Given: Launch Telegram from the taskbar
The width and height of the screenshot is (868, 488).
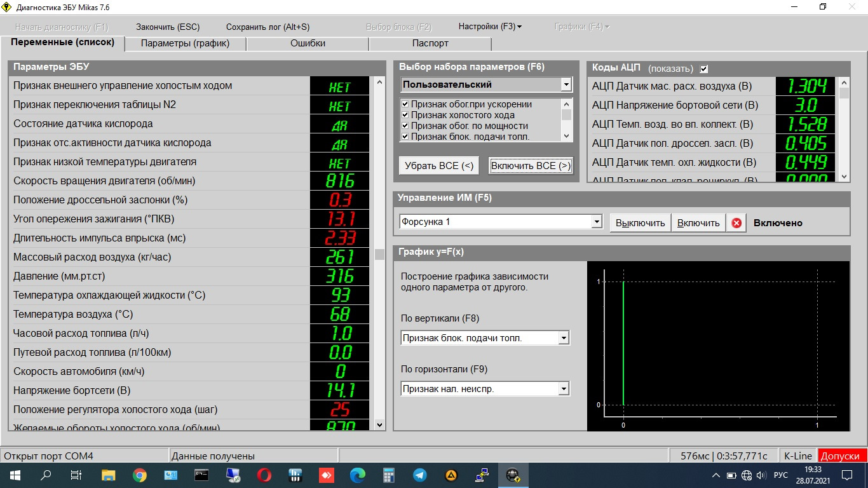Looking at the screenshot, I should point(420,475).
